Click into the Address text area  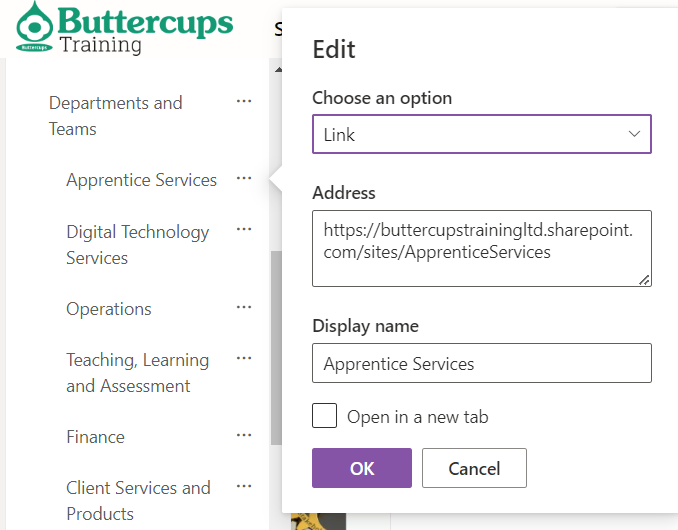[481, 248]
